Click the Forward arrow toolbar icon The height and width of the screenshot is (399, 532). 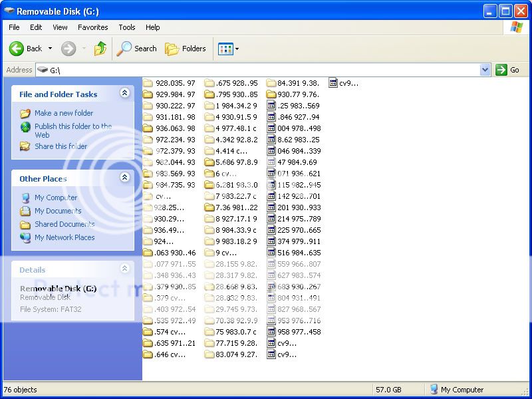pos(68,49)
